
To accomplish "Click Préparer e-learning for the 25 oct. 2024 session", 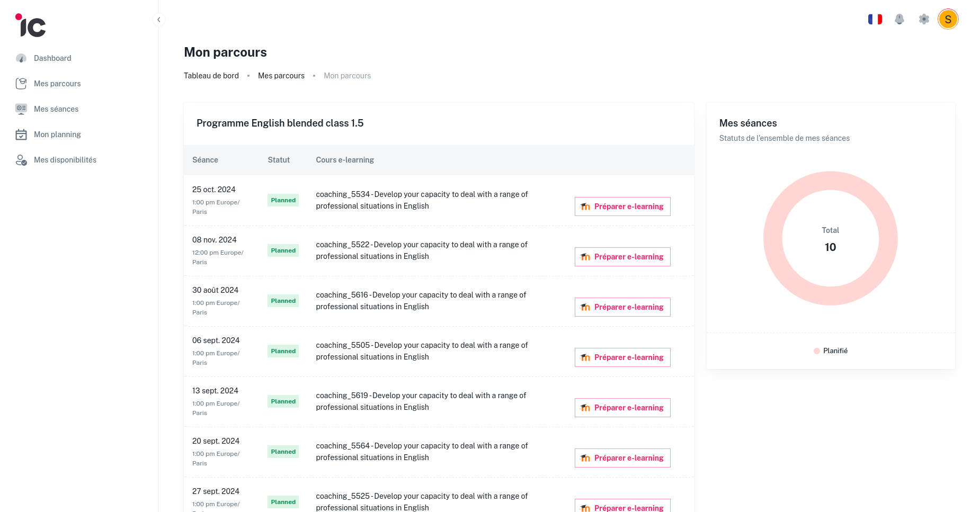I will [622, 206].
